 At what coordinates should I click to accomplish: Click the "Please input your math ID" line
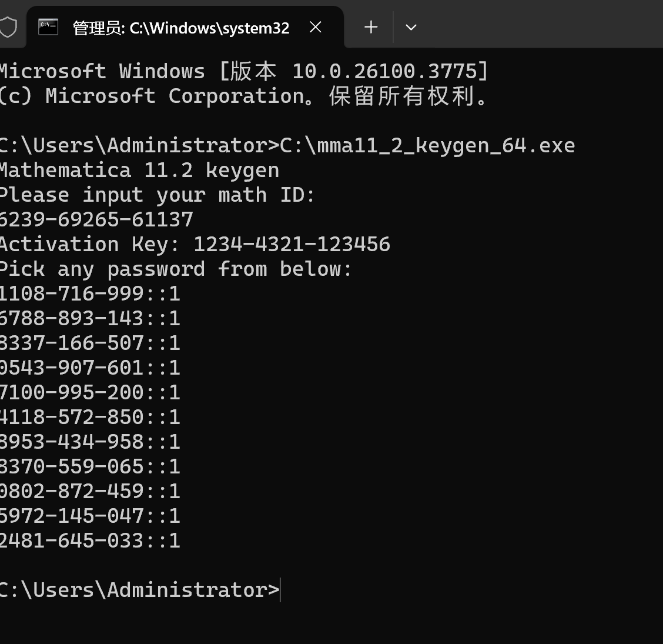click(158, 195)
